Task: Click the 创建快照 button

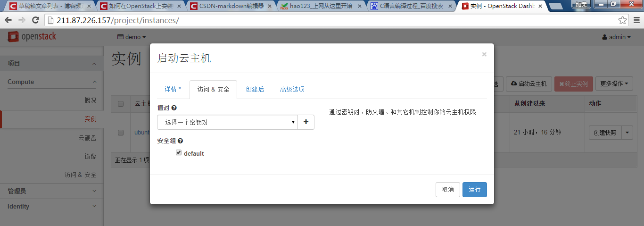Action: pos(605,133)
